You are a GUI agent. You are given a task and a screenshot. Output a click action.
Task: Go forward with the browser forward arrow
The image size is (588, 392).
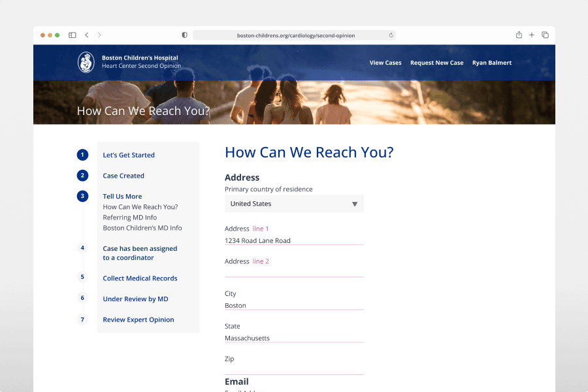click(x=99, y=35)
